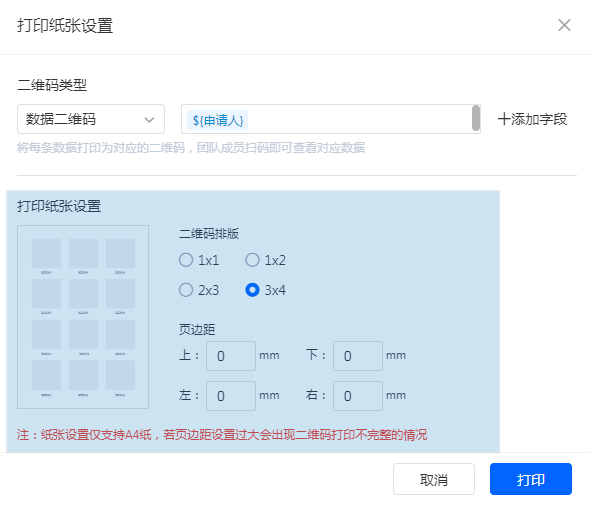Click the blue 打印 print button
Viewport: 591px width, 512px height.
531,479
